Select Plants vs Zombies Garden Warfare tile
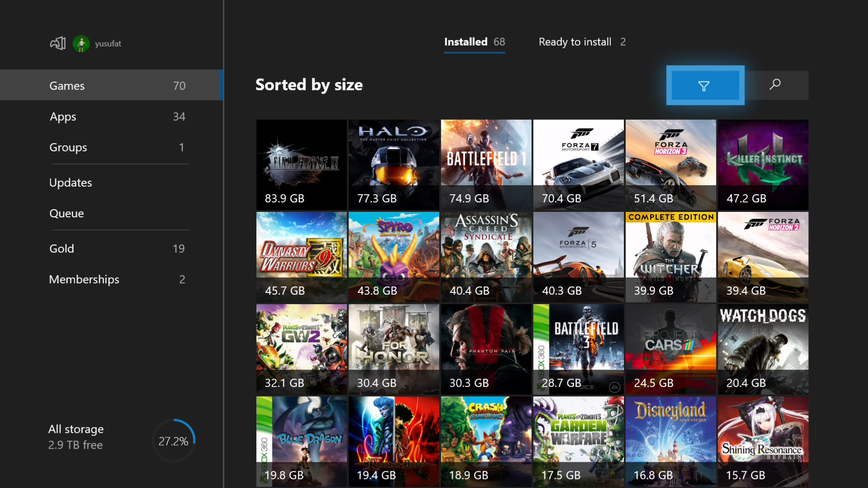Image resolution: width=868 pixels, height=488 pixels. coord(578,441)
